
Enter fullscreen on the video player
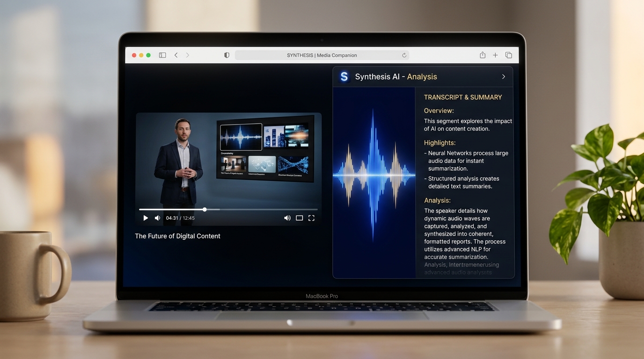pyautogui.click(x=311, y=218)
